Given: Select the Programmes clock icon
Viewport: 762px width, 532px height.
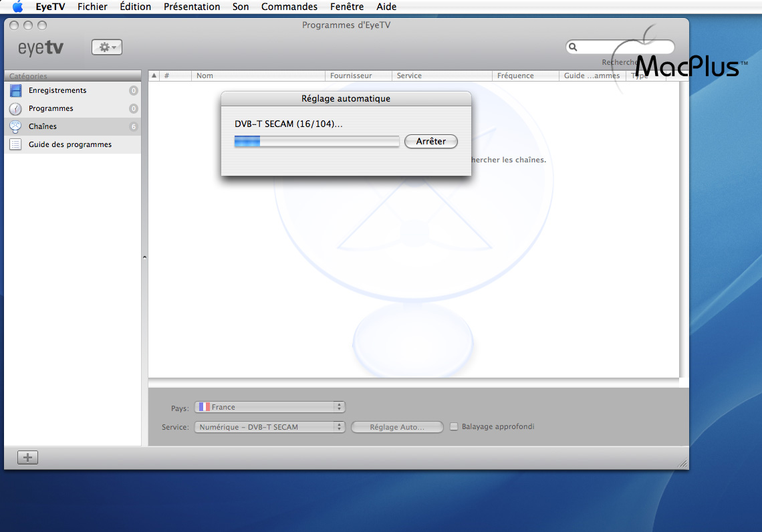Looking at the screenshot, I should pyautogui.click(x=15, y=108).
